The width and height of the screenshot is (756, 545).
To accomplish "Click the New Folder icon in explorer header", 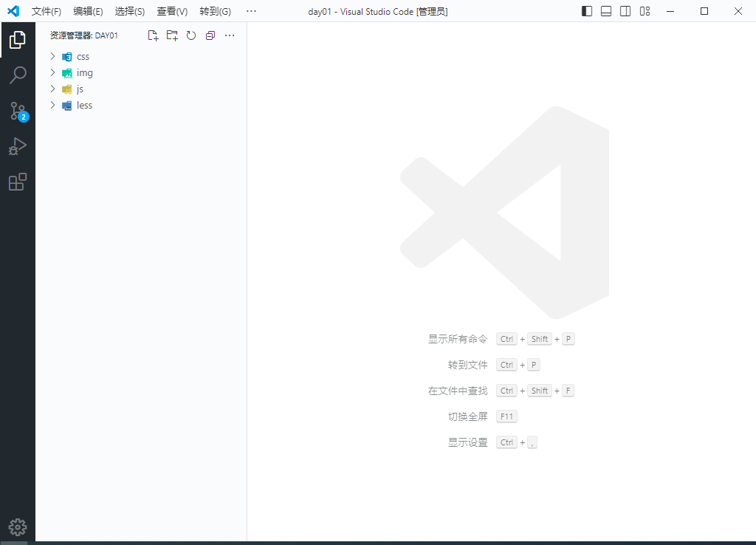I will 172,35.
